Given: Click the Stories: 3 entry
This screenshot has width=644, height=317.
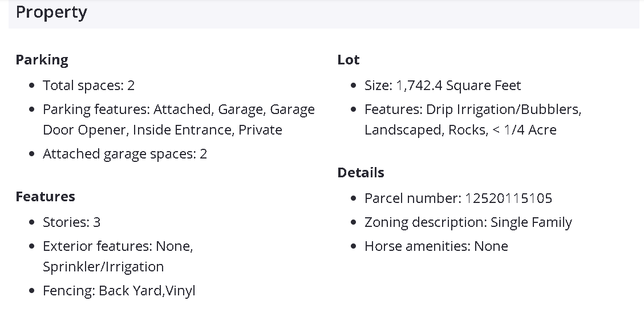Looking at the screenshot, I should [x=71, y=222].
